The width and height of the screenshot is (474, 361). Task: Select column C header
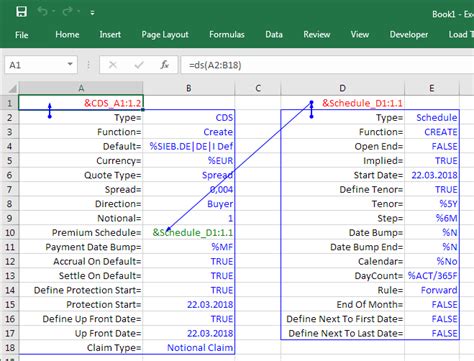[258, 88]
